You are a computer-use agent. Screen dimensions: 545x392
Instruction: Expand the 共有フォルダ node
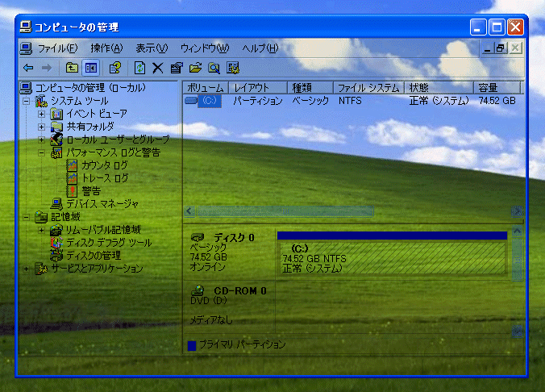41,127
